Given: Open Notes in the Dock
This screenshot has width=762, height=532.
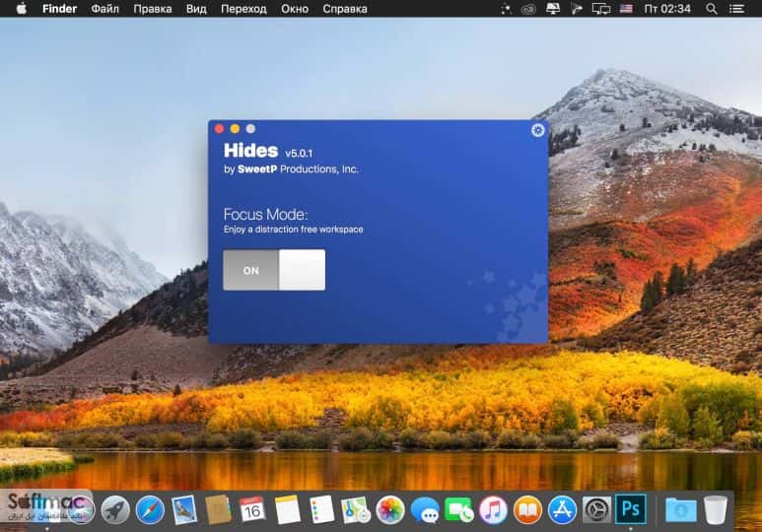Looking at the screenshot, I should (x=287, y=509).
